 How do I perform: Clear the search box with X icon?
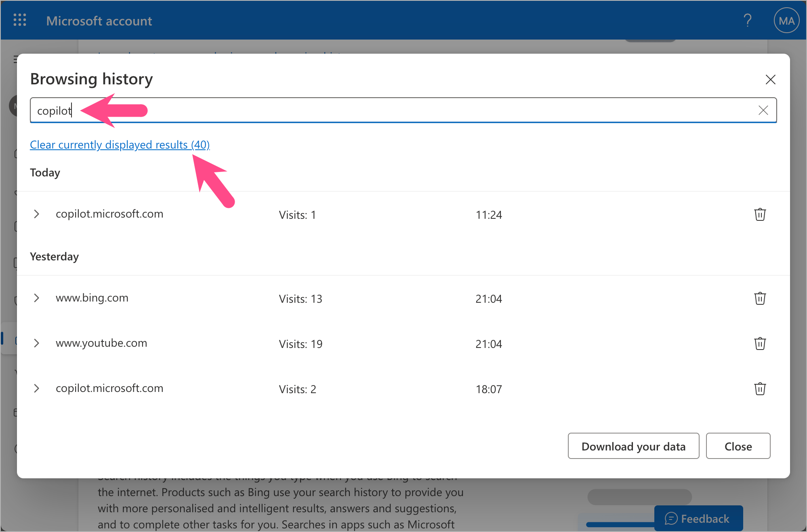pyautogui.click(x=763, y=110)
